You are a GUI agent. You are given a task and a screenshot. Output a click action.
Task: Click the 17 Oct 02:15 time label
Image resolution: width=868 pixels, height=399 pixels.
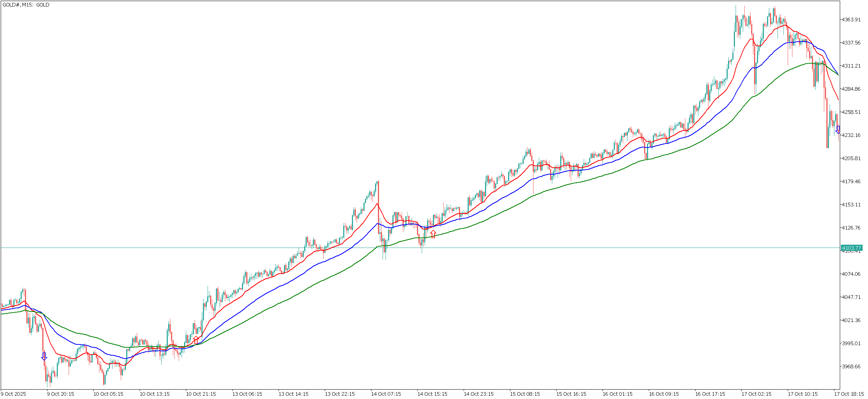point(756,394)
